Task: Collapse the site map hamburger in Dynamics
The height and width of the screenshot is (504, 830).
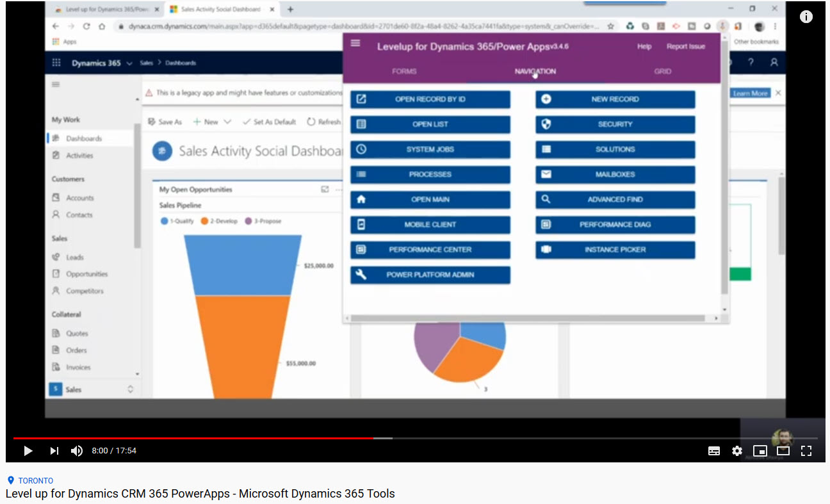Action: coord(56,85)
